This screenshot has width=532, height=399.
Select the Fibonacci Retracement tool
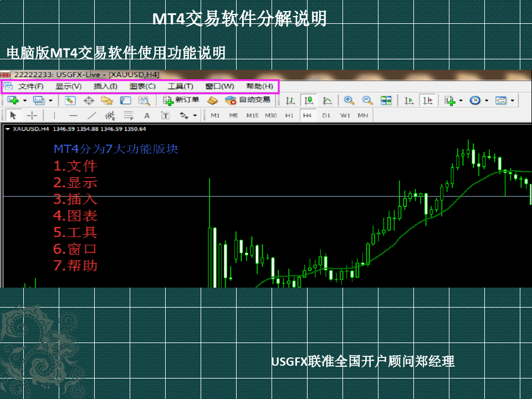[x=128, y=116]
